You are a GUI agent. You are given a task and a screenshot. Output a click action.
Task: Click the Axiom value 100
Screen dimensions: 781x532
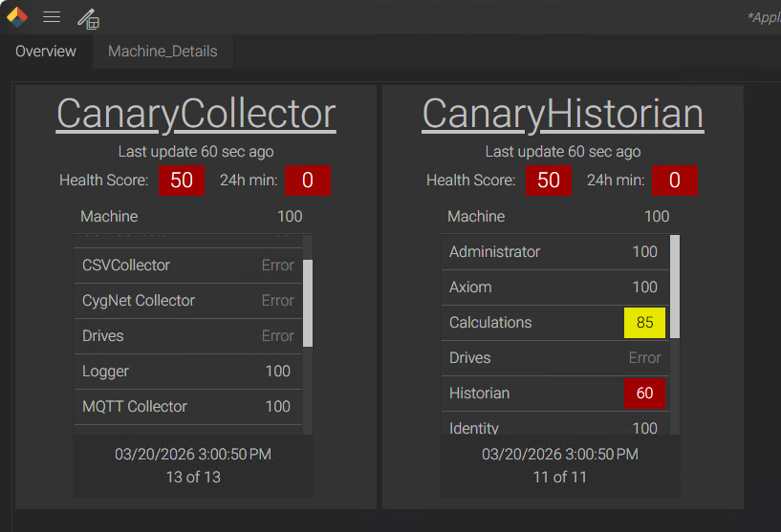coord(644,287)
